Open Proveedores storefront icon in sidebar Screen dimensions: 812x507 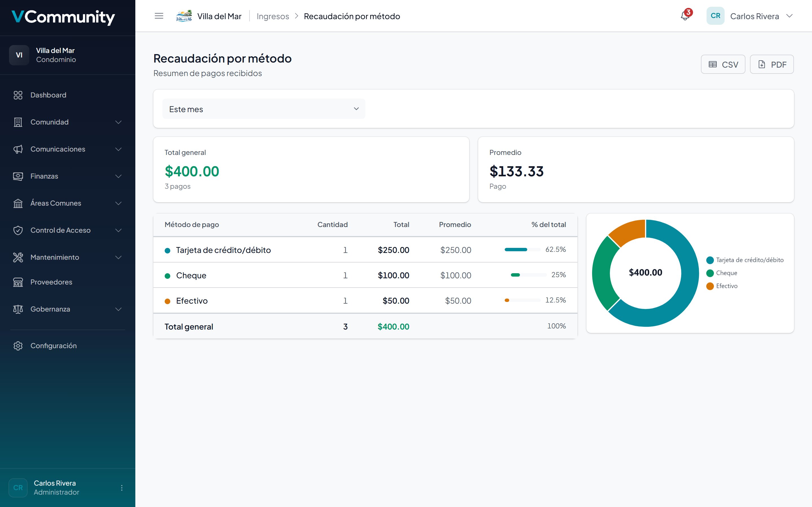click(x=18, y=282)
